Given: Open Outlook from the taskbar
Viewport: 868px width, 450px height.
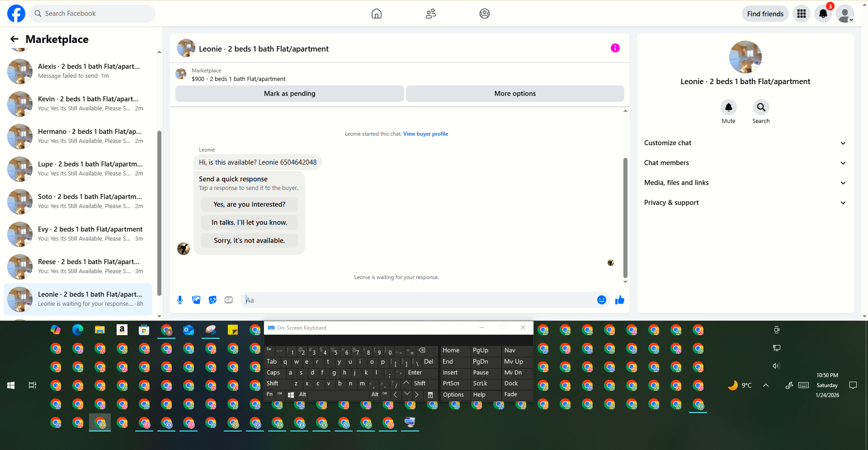Looking at the screenshot, I should [x=189, y=330].
